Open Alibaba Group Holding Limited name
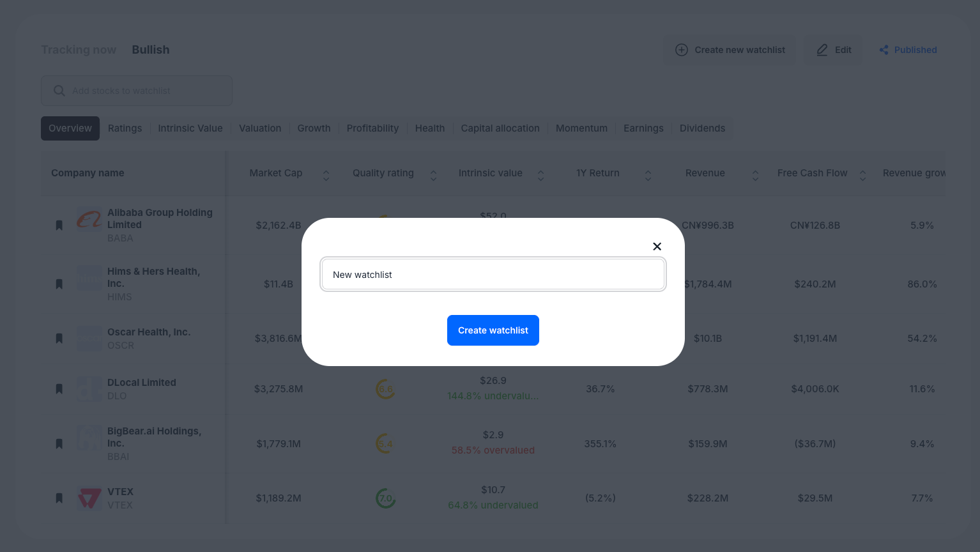 (x=160, y=218)
